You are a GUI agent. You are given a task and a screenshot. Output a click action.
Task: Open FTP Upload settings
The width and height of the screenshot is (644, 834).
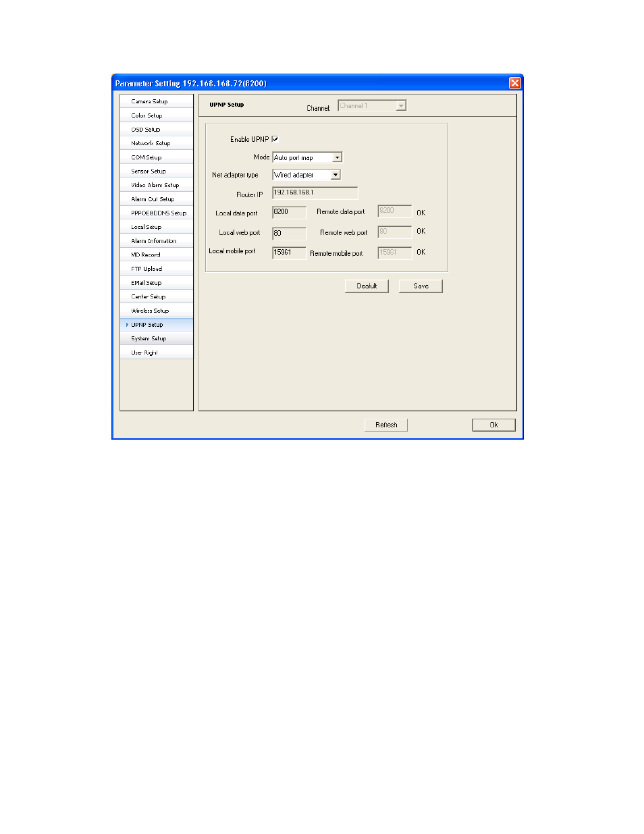point(157,269)
